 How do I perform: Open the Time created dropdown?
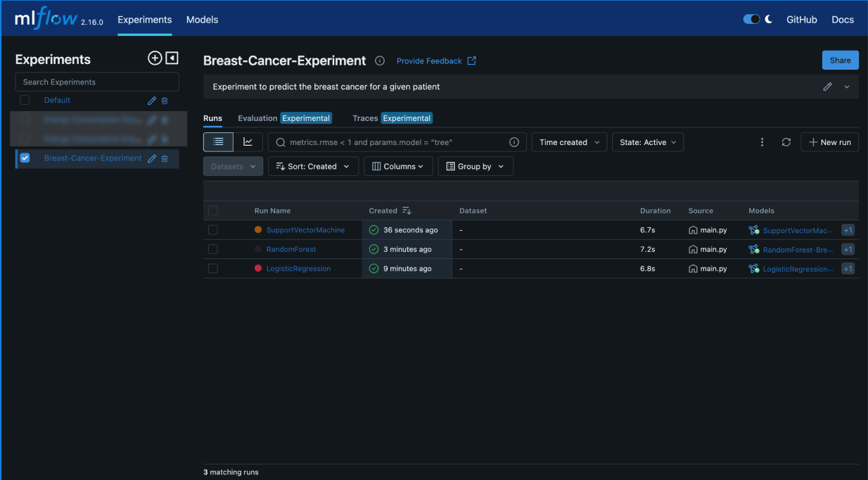point(569,142)
